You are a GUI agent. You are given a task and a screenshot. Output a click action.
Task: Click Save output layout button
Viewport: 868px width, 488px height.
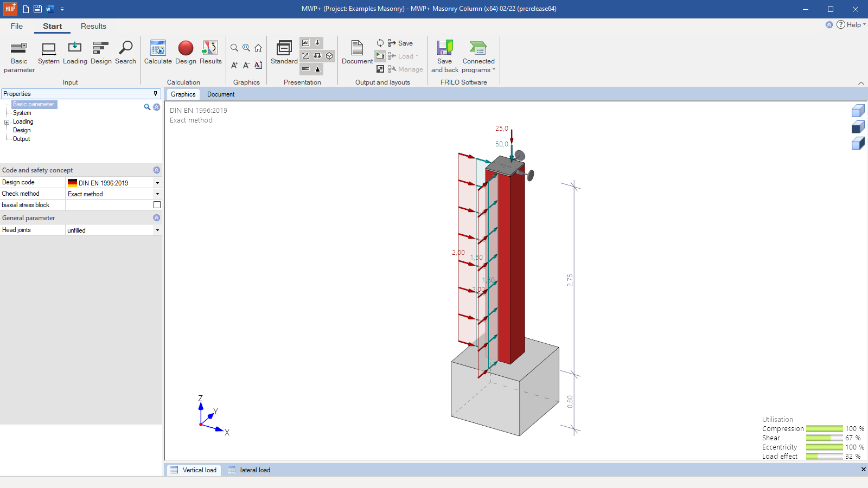400,43
